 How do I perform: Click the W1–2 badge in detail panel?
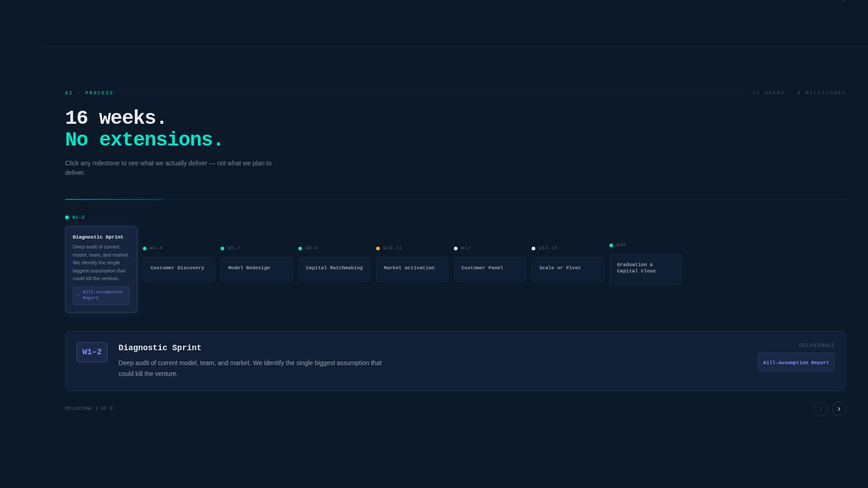pos(92,352)
